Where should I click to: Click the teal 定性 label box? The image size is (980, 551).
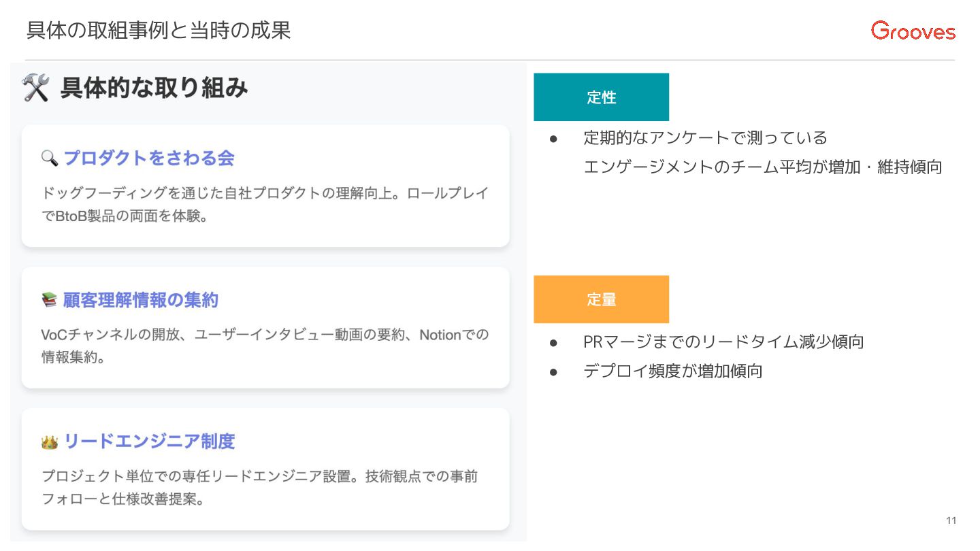pyautogui.click(x=602, y=97)
